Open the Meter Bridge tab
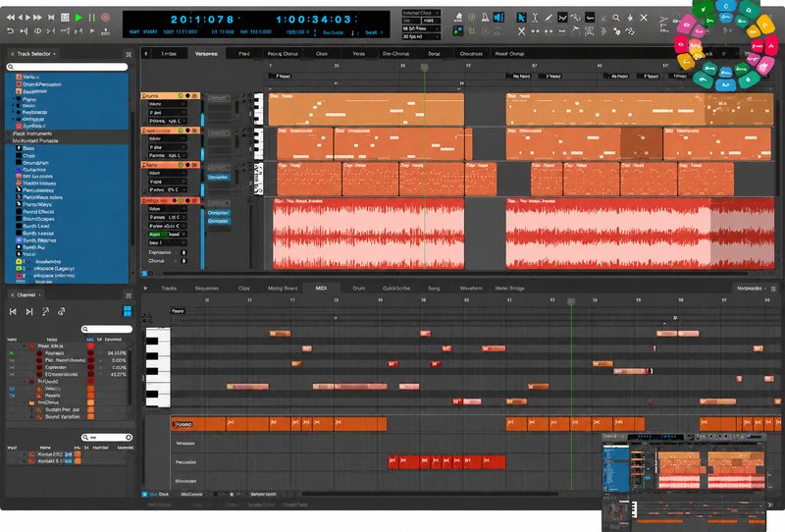The width and height of the screenshot is (785, 532). (509, 288)
